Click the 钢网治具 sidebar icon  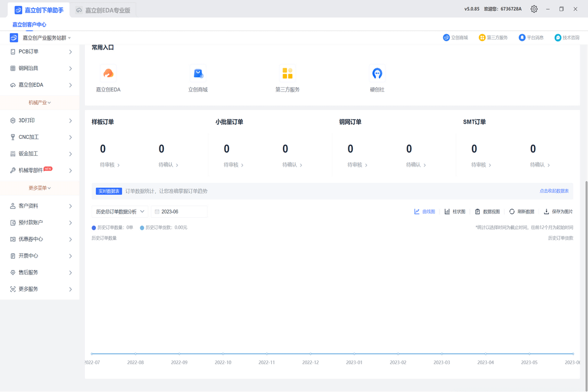pos(13,68)
